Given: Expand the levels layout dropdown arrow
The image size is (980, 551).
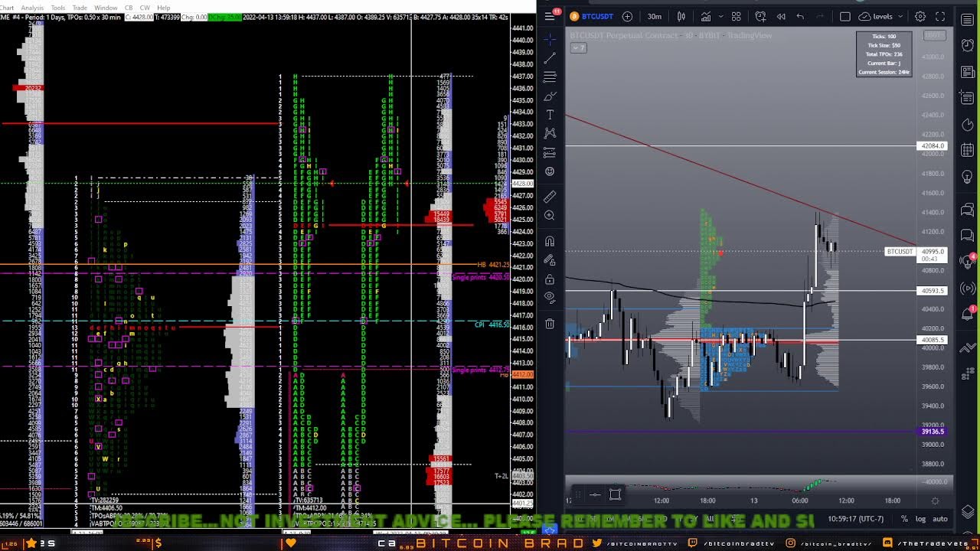Looking at the screenshot, I should pos(900,16).
